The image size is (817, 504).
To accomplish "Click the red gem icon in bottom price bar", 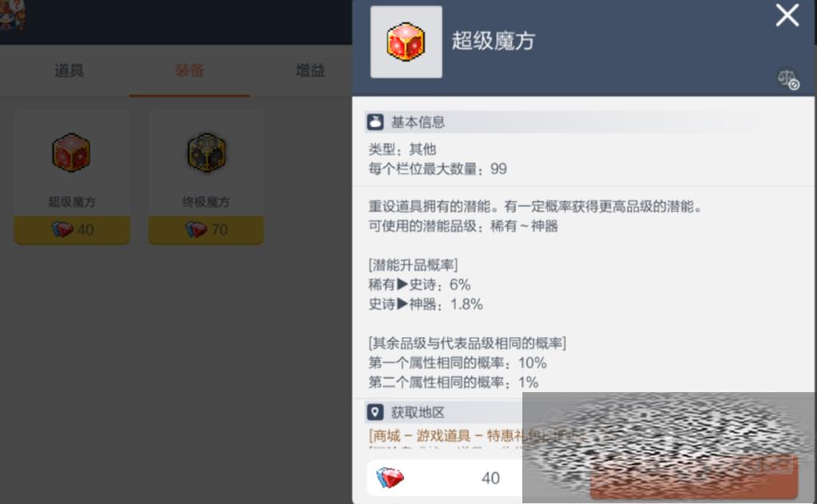I will click(x=390, y=478).
